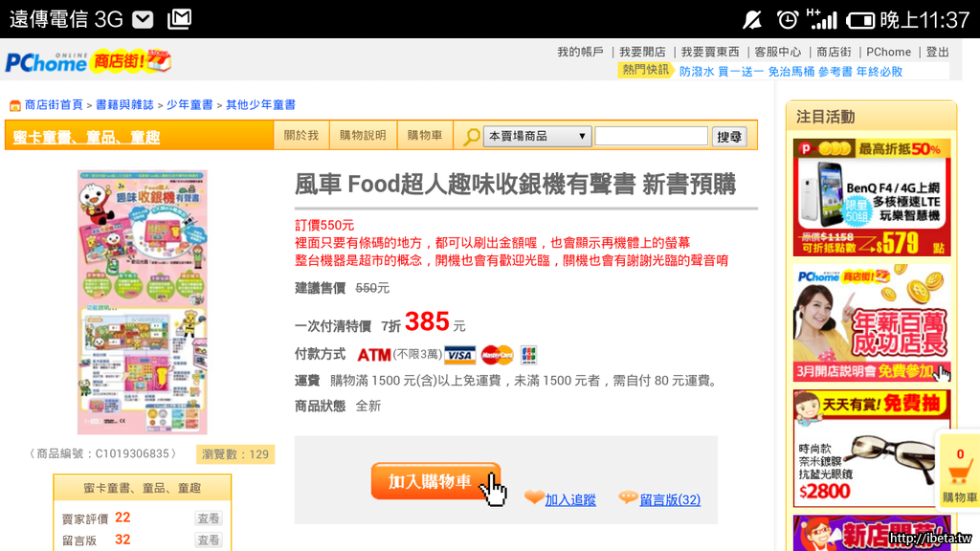Click inside the store search text field
The height and width of the screenshot is (551, 980).
click(651, 137)
